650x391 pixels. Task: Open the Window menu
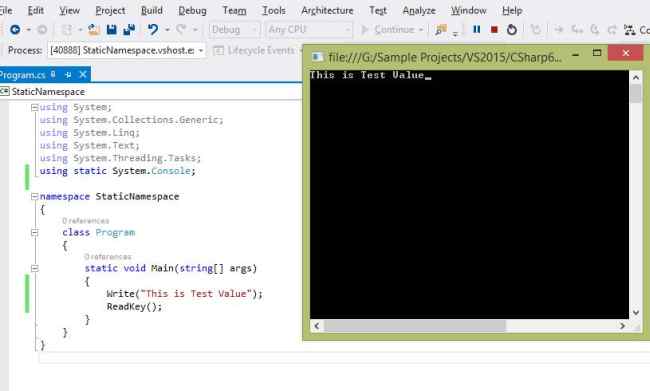pyautogui.click(x=469, y=10)
